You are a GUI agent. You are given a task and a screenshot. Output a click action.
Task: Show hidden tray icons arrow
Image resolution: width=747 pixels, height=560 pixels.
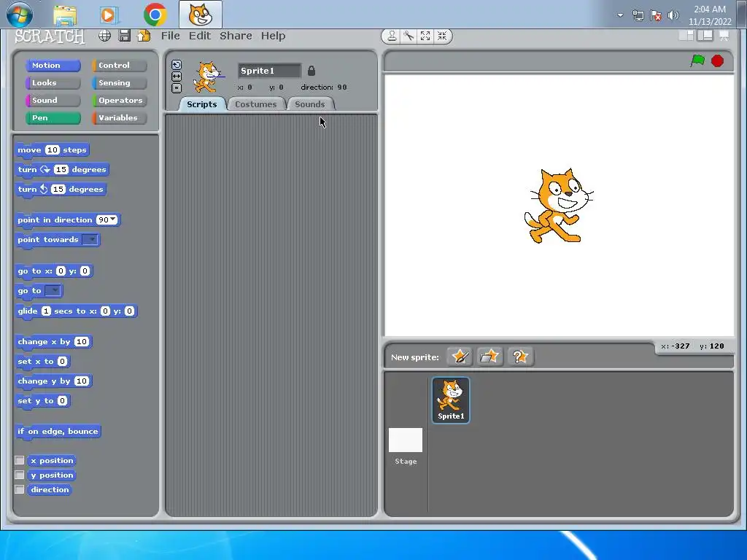620,15
